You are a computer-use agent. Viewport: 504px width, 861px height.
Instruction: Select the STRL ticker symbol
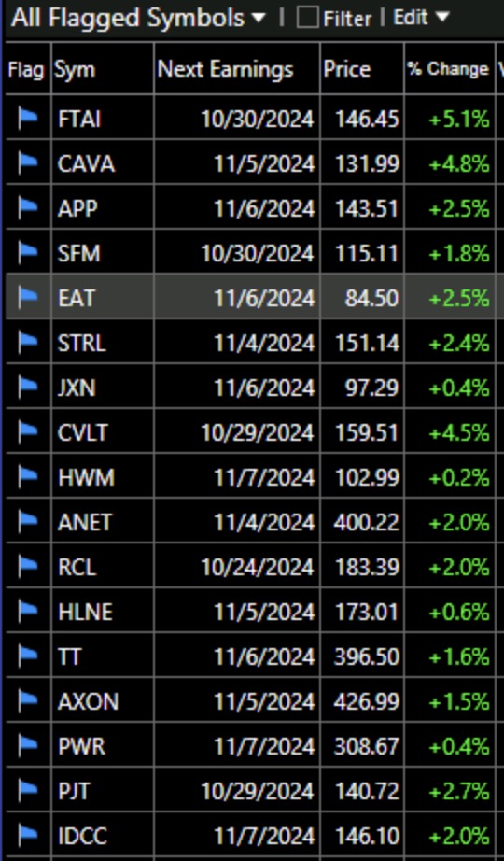coord(81,343)
